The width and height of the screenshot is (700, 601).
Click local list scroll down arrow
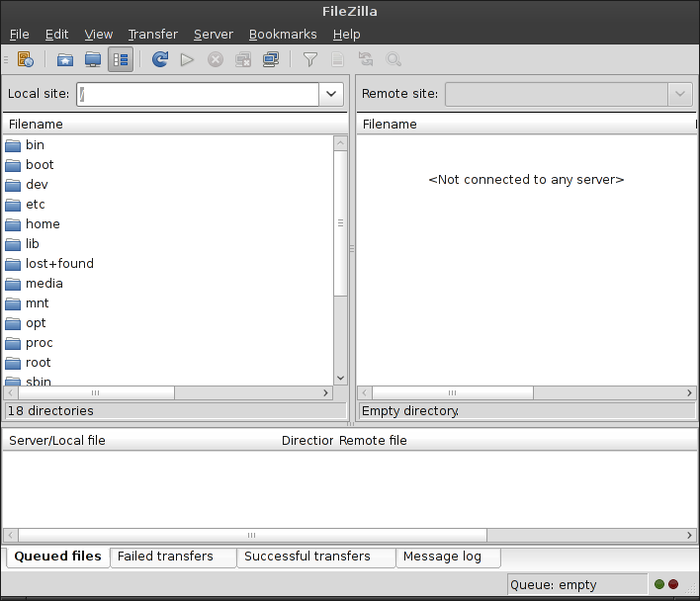pos(340,378)
